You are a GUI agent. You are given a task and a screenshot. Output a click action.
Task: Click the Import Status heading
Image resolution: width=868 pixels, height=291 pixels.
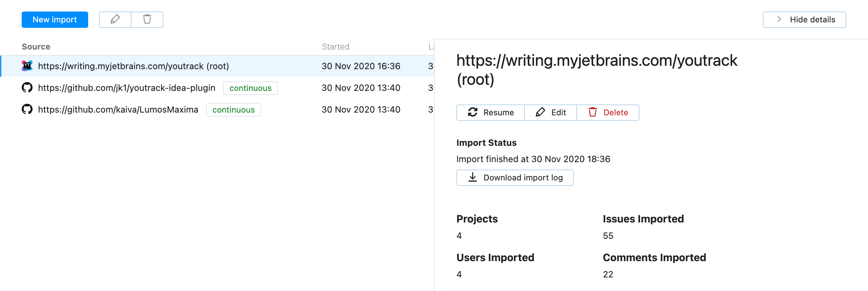(487, 143)
